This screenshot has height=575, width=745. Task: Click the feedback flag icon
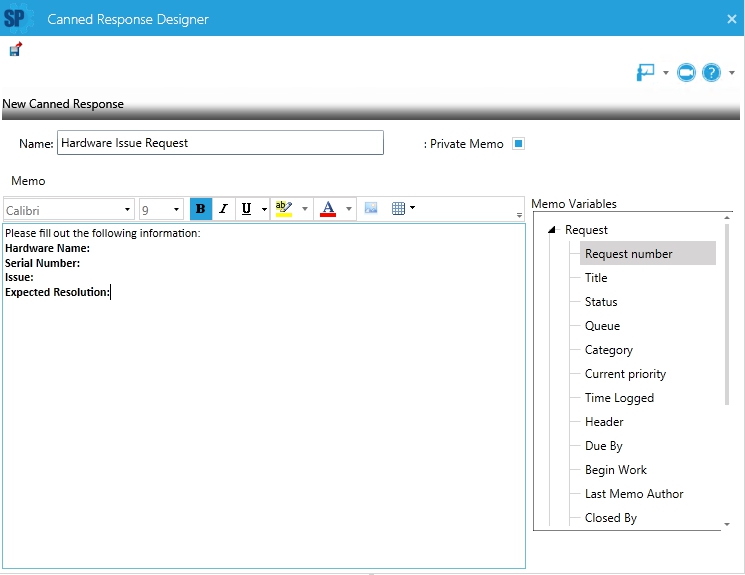point(645,73)
